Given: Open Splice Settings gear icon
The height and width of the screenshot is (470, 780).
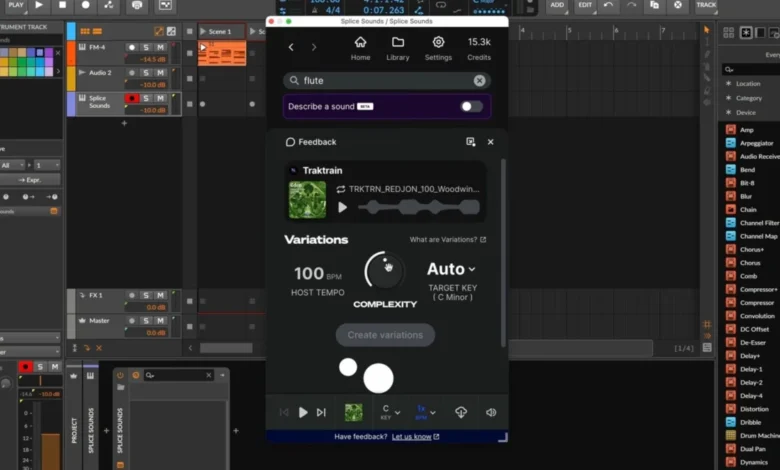Looking at the screenshot, I should coord(438,48).
